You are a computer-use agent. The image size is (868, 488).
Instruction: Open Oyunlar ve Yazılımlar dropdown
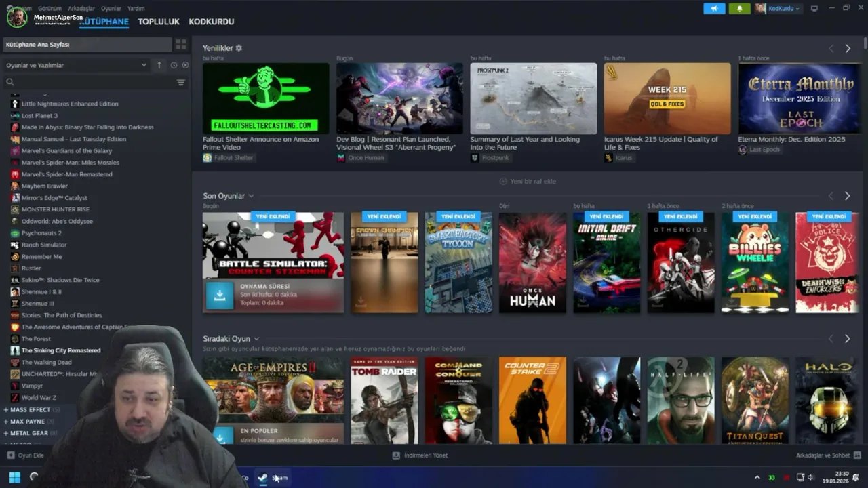coord(76,65)
